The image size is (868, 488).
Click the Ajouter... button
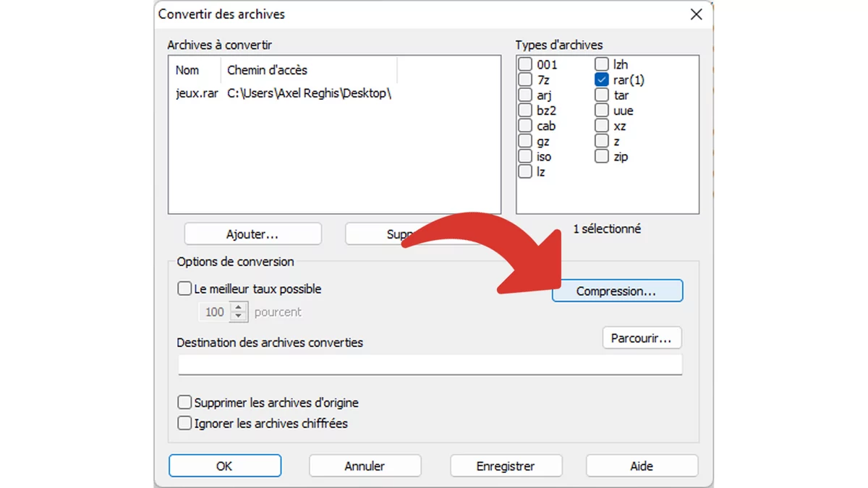252,234
